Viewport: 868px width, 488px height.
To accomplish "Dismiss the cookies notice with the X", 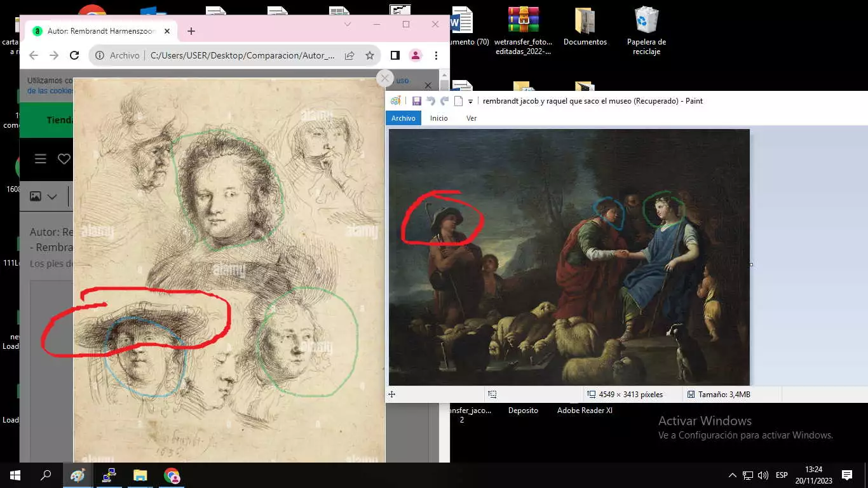I will pos(428,85).
